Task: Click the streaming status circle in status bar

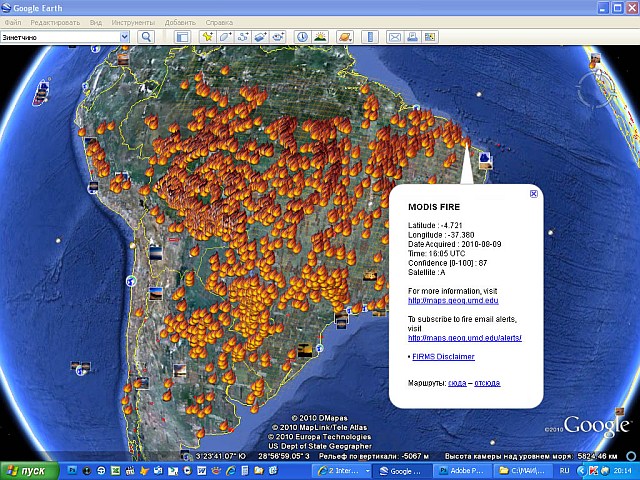Action: coord(631,456)
